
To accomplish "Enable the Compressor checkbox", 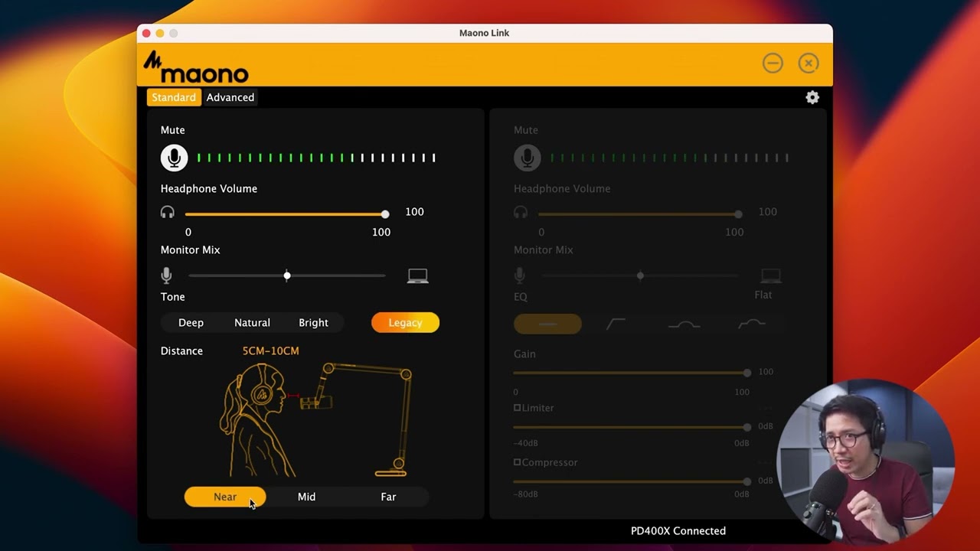I will tap(518, 462).
